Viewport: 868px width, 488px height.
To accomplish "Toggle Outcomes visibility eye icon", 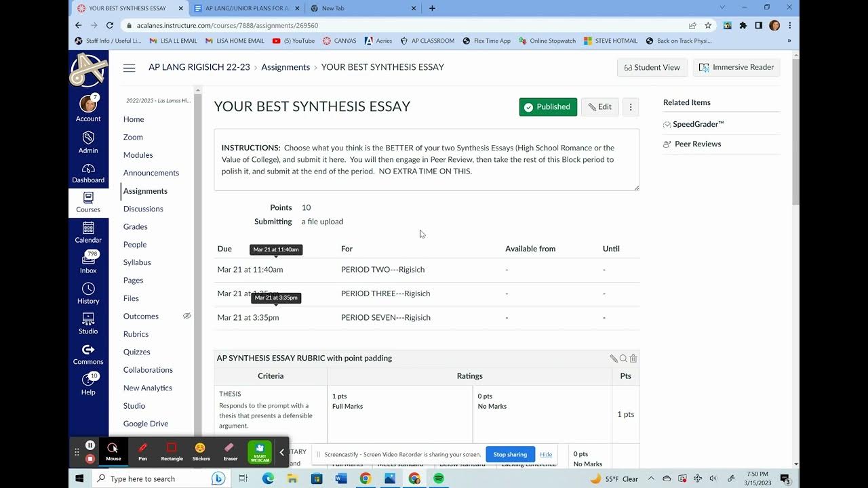I will click(x=187, y=316).
